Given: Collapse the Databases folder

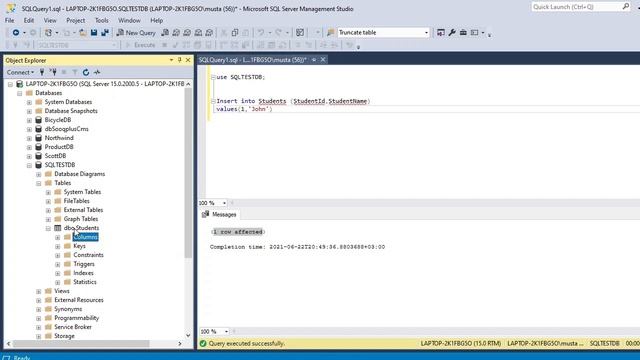Looking at the screenshot, I should click(x=20, y=93).
